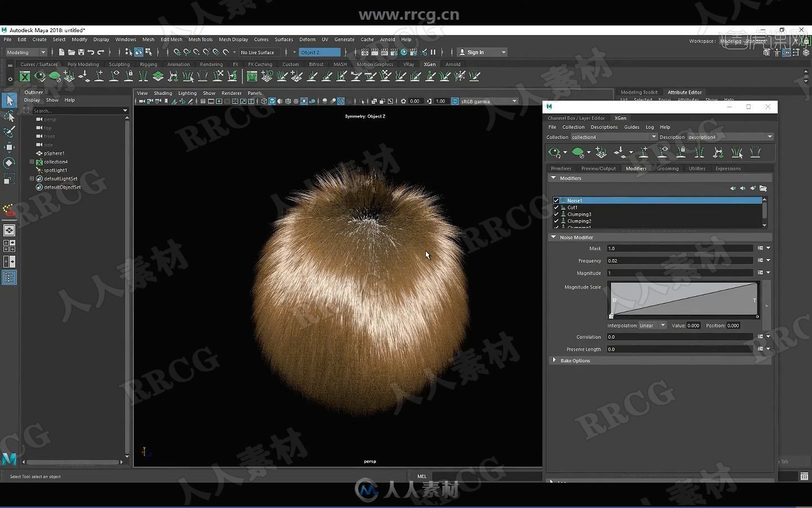Open the viewport Shading menu
The width and height of the screenshot is (812, 508).
pos(163,93)
